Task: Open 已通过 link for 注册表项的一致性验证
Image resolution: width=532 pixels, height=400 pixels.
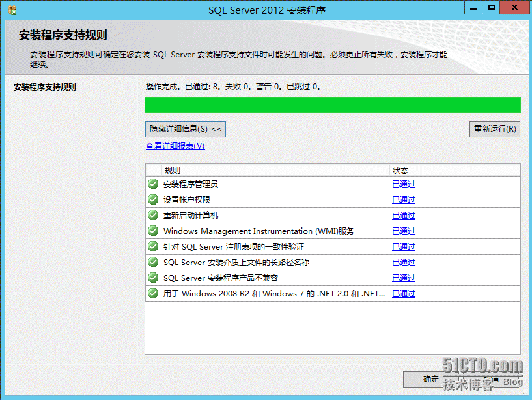Action: [x=404, y=246]
